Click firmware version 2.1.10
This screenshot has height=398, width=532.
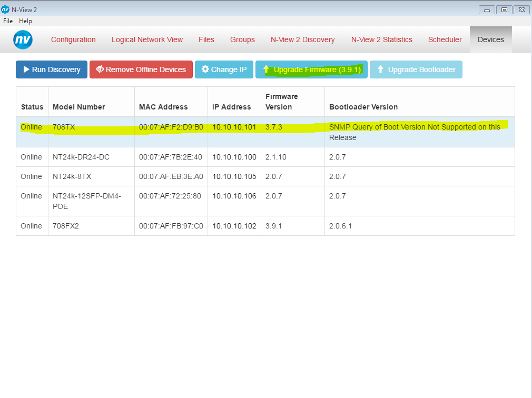click(x=276, y=157)
